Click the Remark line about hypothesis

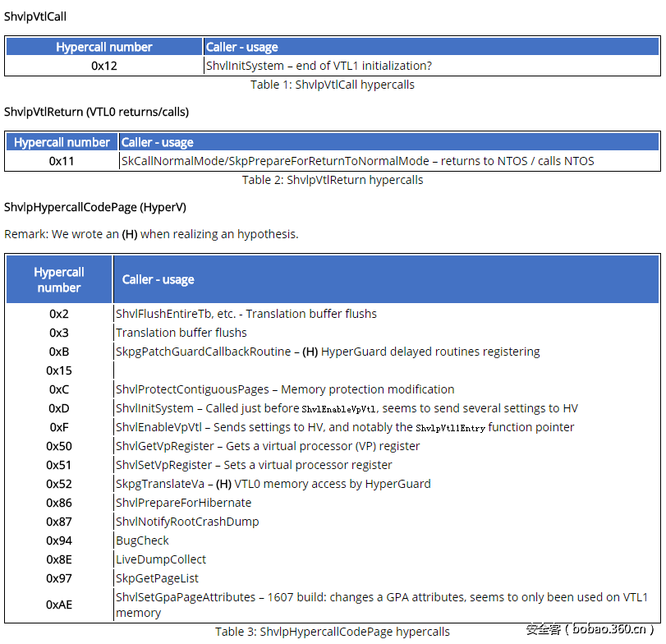click(x=151, y=234)
